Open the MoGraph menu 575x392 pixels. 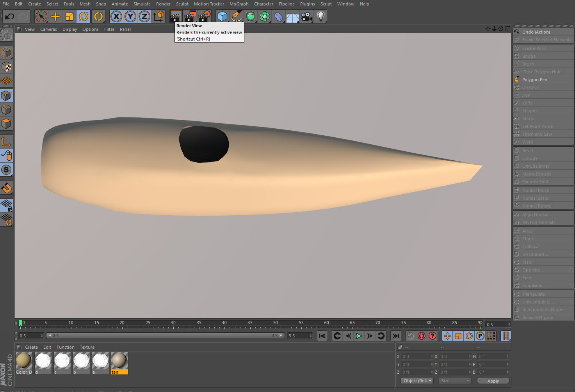pos(239,4)
